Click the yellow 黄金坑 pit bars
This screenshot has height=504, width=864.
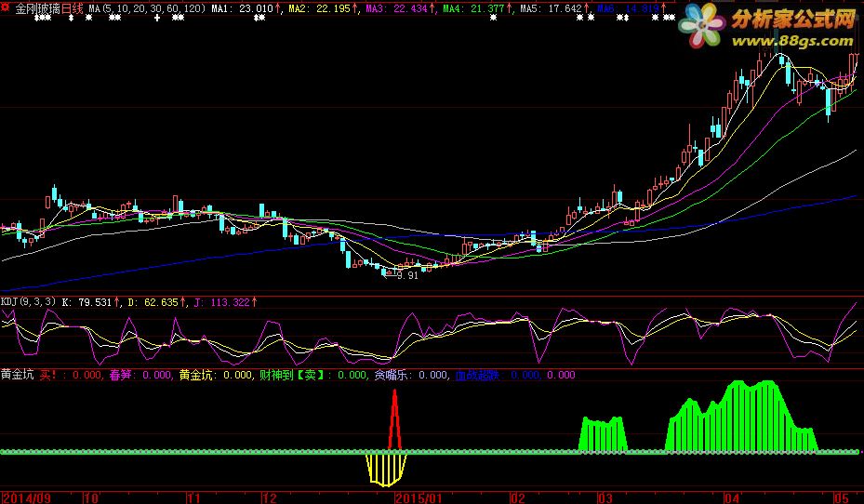pyautogui.click(x=386, y=470)
